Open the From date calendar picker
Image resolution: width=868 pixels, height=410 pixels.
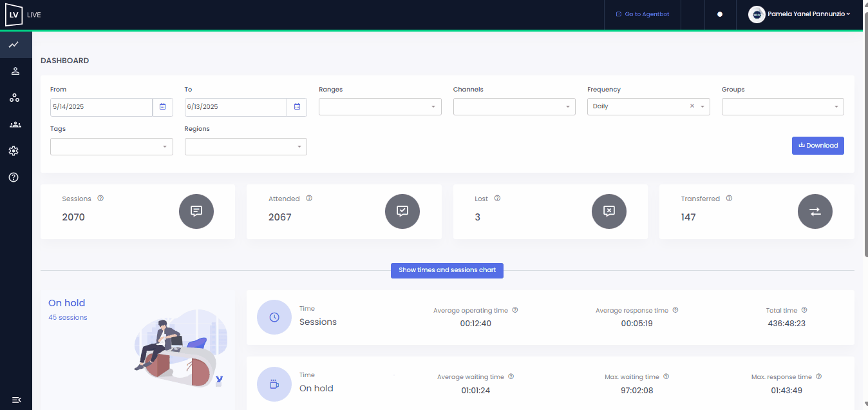click(163, 107)
